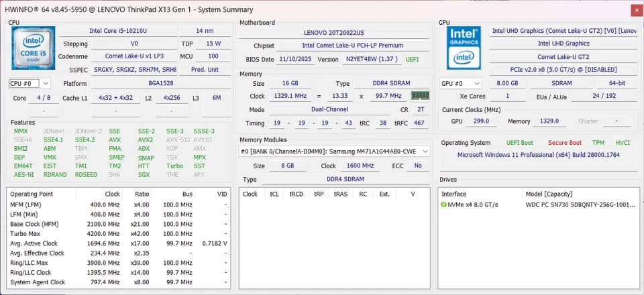The width and height of the screenshot is (644, 295).
Task: Click the HVCI status label
Action: coord(623,143)
